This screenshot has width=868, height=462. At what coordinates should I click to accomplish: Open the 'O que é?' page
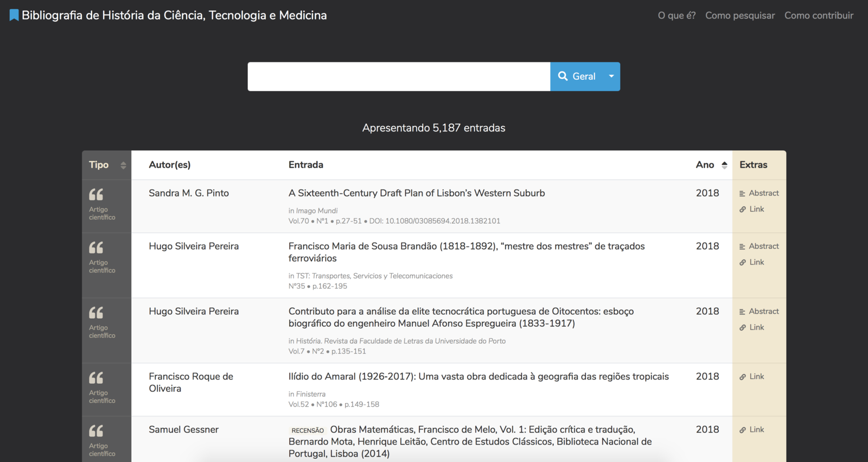[676, 15]
